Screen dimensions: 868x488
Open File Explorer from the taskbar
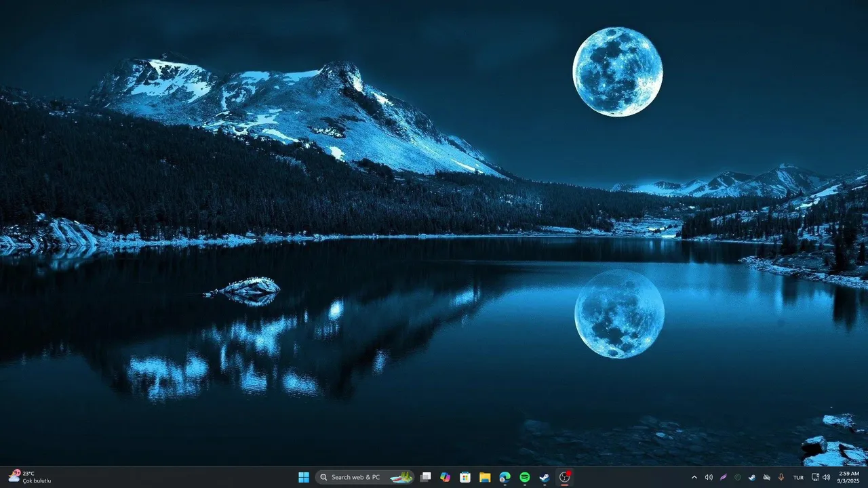[x=485, y=477]
